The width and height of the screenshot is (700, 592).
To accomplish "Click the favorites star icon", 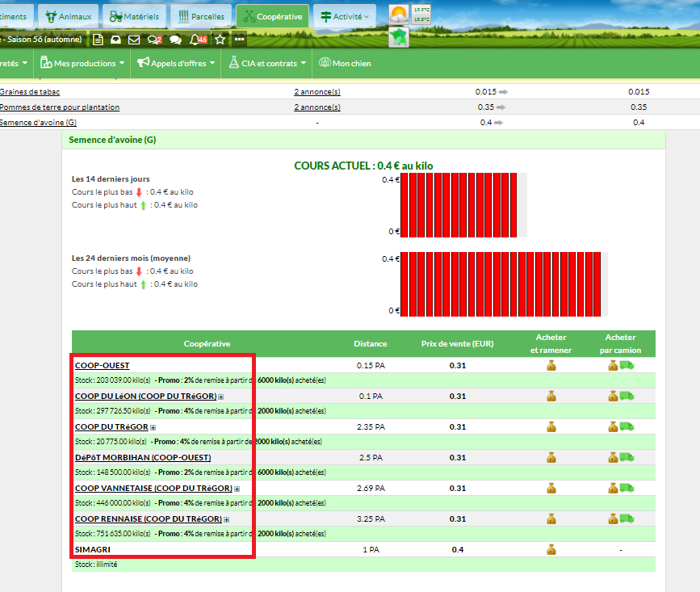I will point(220,40).
